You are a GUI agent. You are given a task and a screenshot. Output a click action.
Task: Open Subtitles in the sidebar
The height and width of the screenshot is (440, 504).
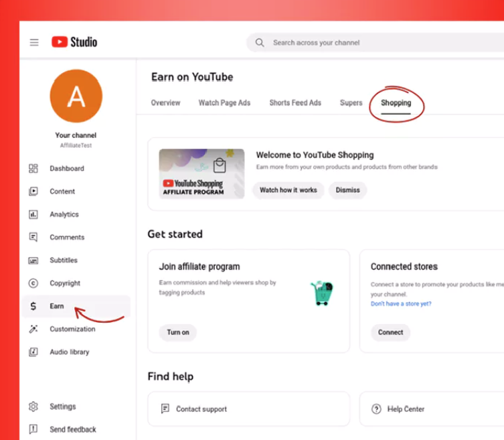click(76, 261)
